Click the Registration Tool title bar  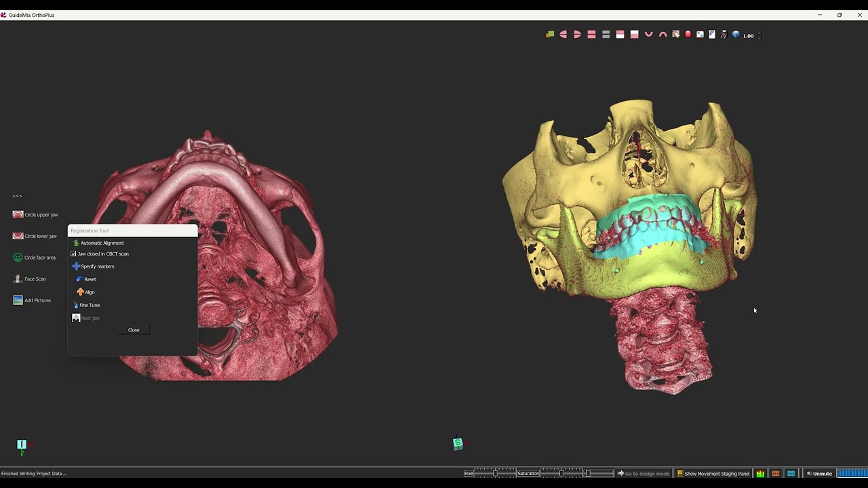coord(133,230)
